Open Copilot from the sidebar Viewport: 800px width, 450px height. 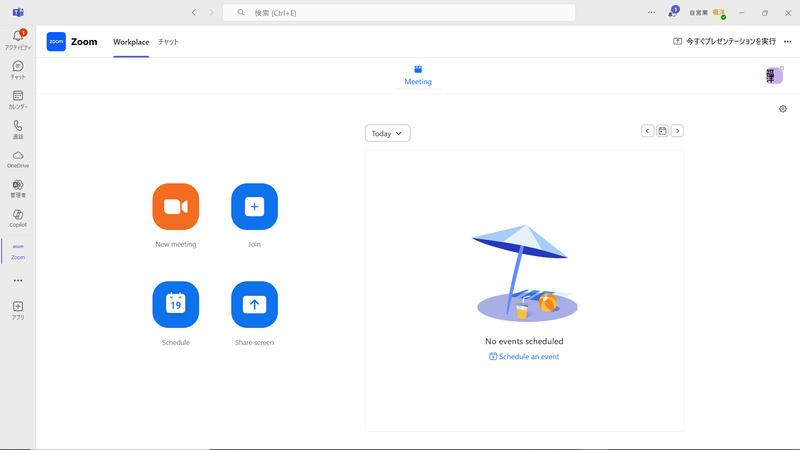click(18, 218)
